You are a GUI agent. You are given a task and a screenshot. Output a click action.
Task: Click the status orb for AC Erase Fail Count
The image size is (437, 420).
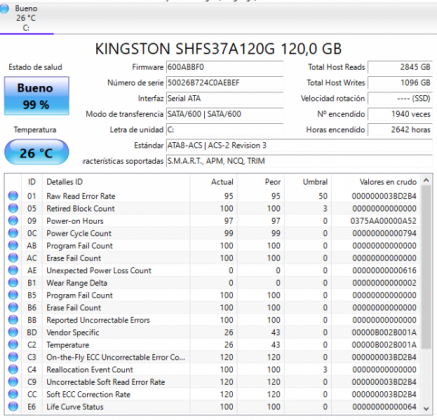13,258
